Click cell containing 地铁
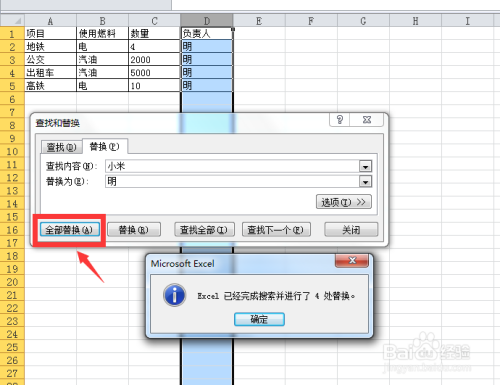The image size is (500, 385). [50, 47]
